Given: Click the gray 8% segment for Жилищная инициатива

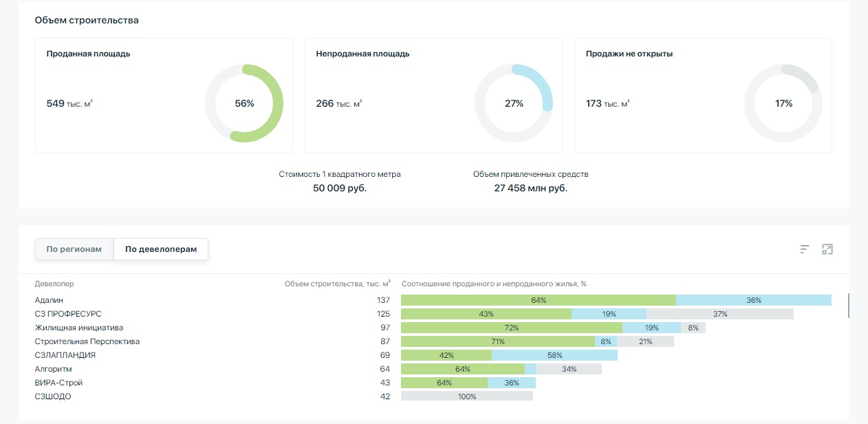Looking at the screenshot, I should click(x=693, y=328).
